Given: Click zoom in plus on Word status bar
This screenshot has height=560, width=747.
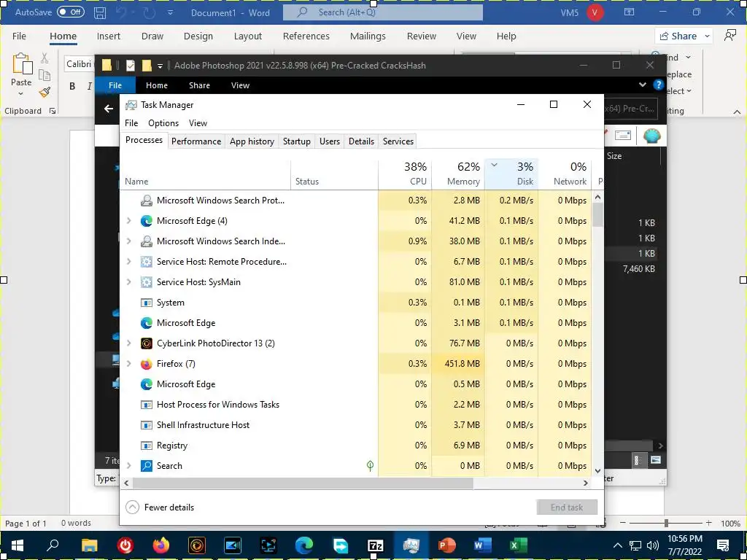Looking at the screenshot, I should (709, 524).
